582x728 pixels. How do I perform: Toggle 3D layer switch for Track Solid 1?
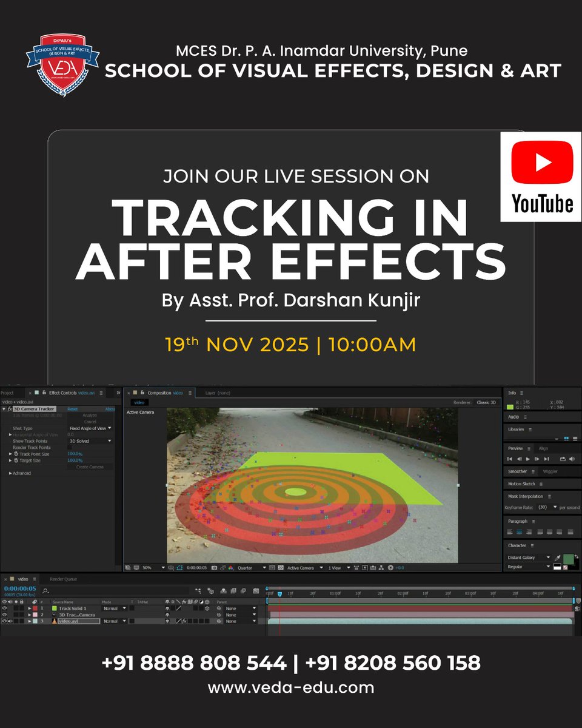point(207,608)
